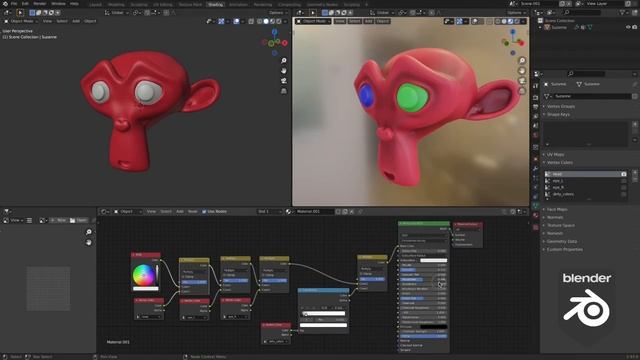This screenshot has height=360, width=640.
Task: Open the Texture properties tab
Action: pyautogui.click(x=536, y=227)
